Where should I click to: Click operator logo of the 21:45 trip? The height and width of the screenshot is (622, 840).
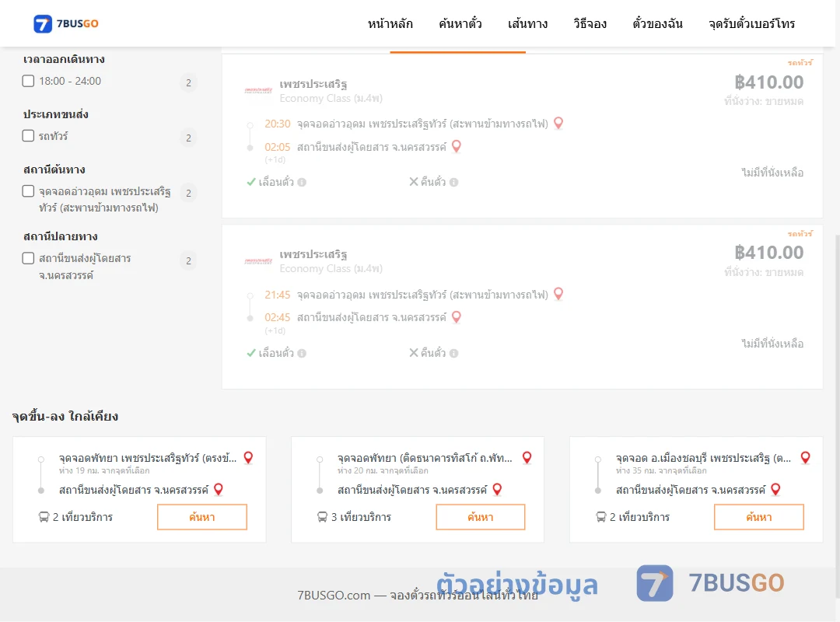coord(259,261)
